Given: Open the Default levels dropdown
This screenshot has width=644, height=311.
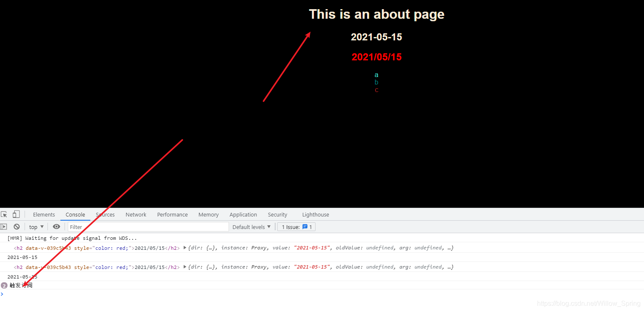Looking at the screenshot, I should pos(251,227).
